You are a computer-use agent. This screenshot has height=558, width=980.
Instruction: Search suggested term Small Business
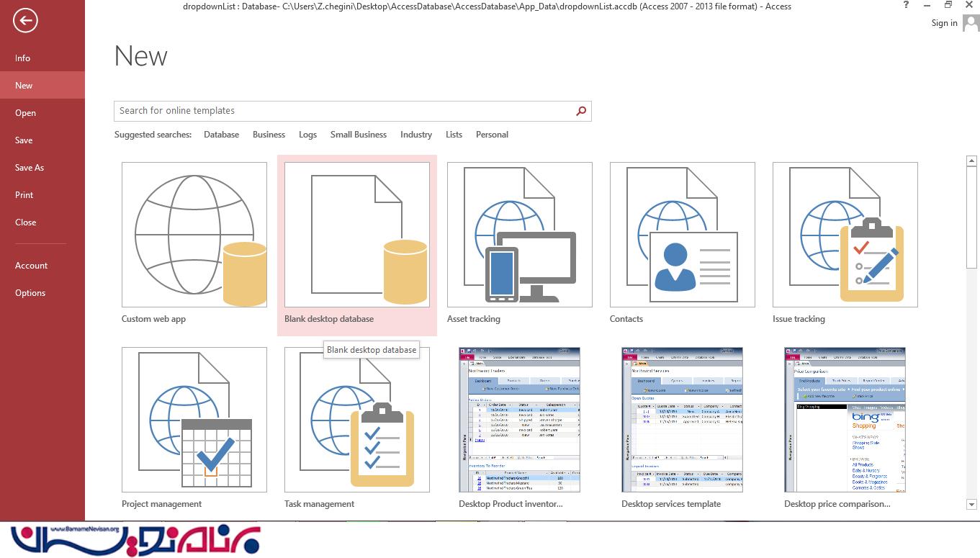359,135
